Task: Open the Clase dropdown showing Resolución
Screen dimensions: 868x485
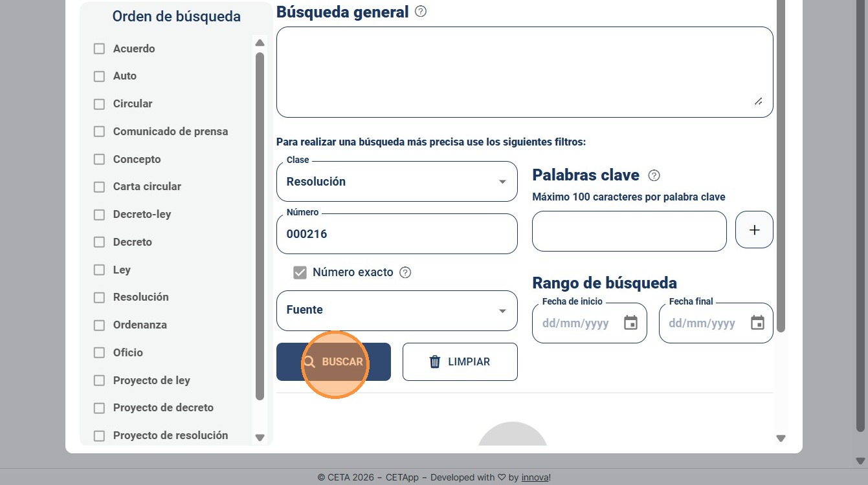Action: pyautogui.click(x=397, y=182)
